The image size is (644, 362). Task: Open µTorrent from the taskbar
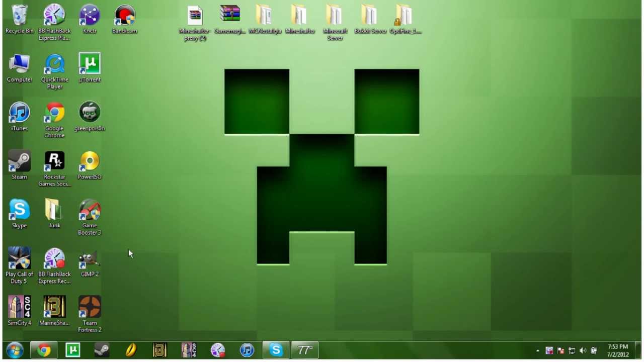click(73, 350)
